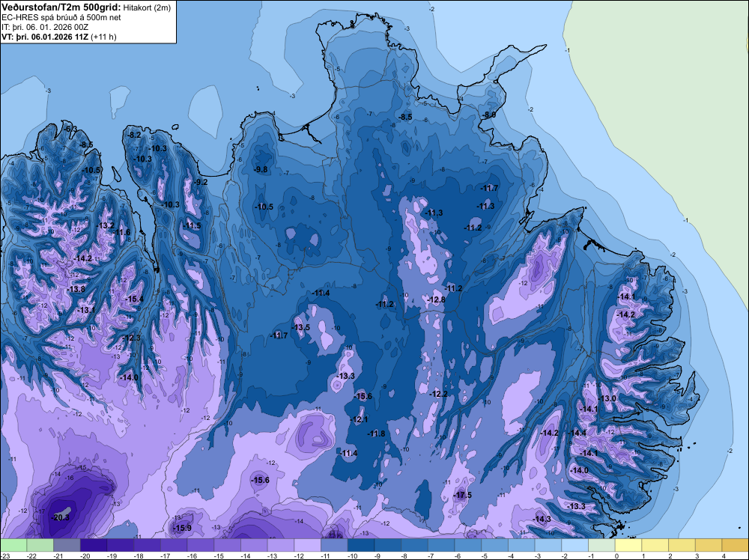
Task: Click the -13.2 temperature label
Action: (105, 225)
